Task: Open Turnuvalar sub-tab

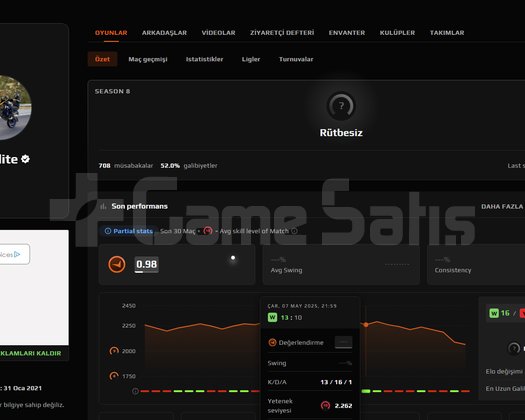Action: tap(296, 59)
